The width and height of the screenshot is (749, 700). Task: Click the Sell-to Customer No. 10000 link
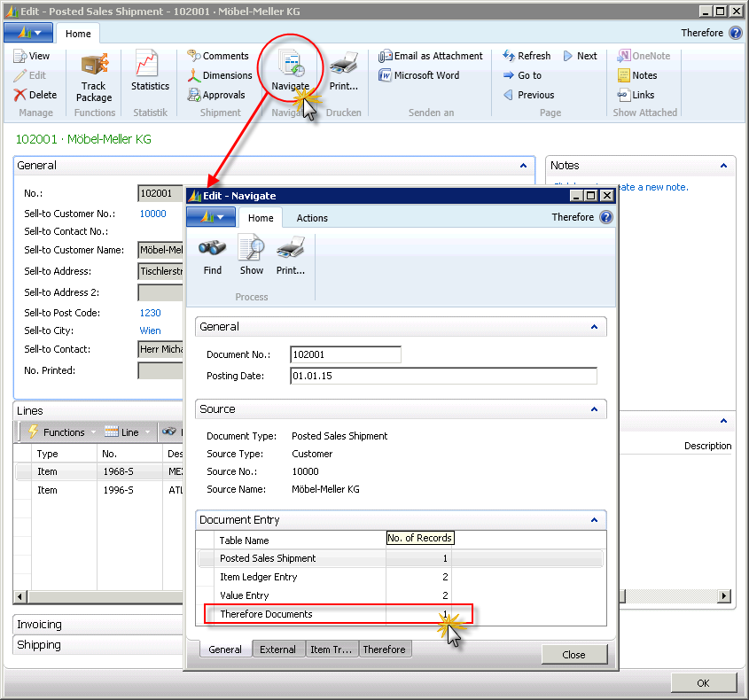(x=152, y=214)
